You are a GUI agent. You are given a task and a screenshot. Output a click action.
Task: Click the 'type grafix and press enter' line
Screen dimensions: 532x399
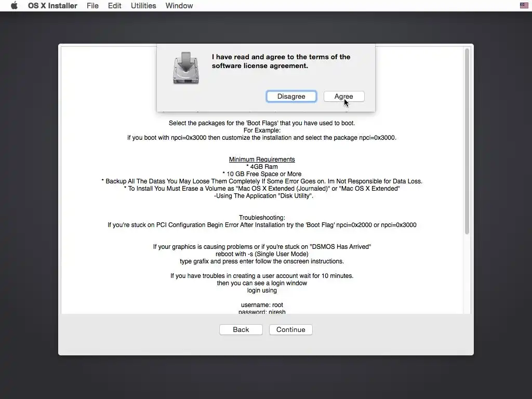[262, 261]
